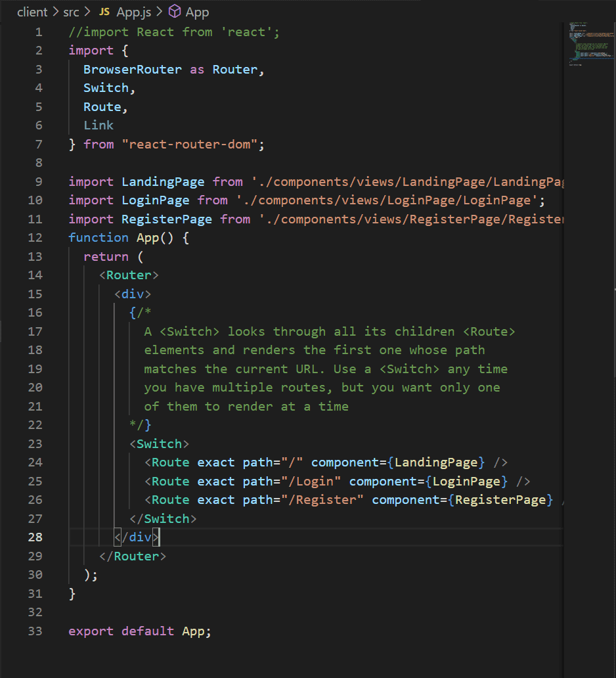The width and height of the screenshot is (616, 678).
Task: Click the 'Switch,' import on line 4
Action: coord(110,88)
